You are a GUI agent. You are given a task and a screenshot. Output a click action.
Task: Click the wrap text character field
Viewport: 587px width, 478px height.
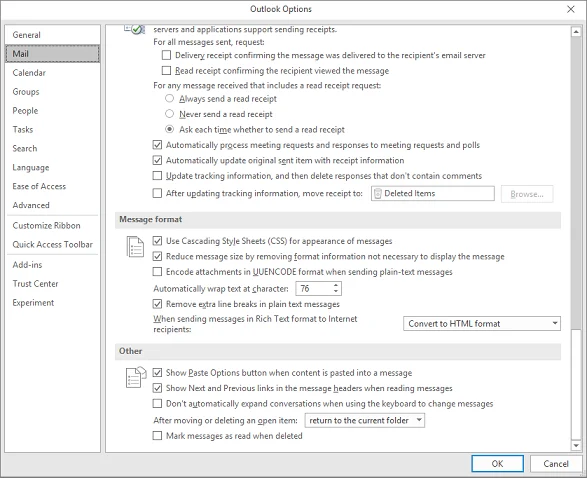tap(314, 289)
